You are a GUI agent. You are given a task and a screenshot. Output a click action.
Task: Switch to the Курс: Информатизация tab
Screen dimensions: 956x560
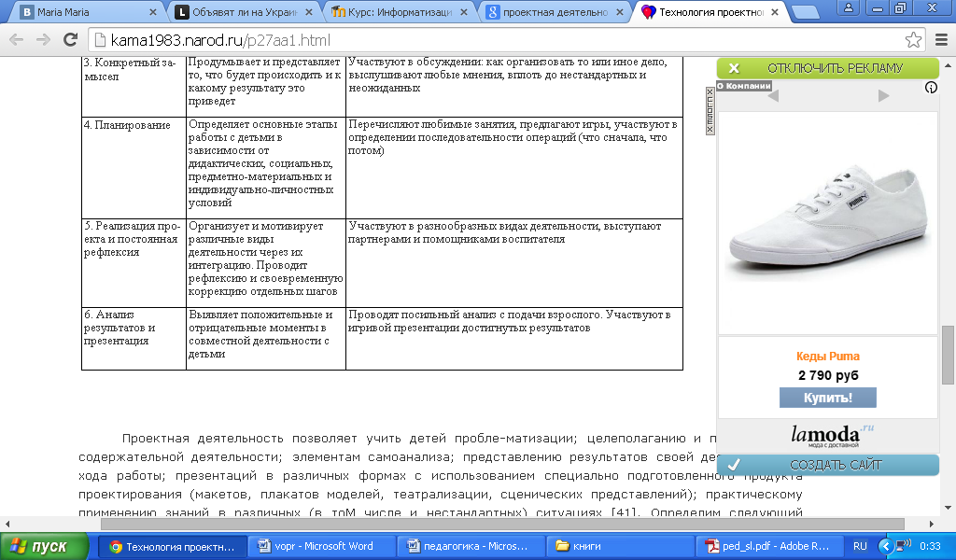pos(400,12)
